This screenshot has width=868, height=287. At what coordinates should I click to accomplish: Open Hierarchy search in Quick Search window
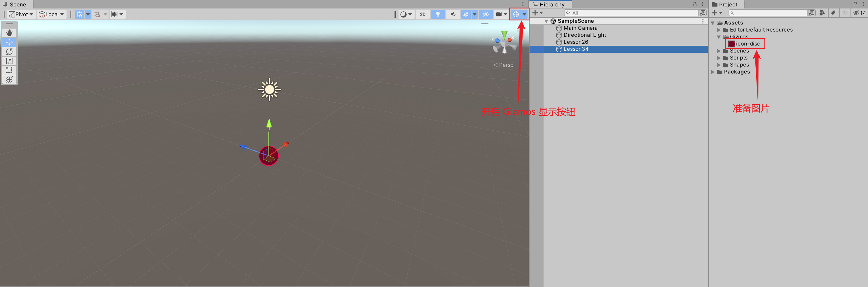coord(703,13)
